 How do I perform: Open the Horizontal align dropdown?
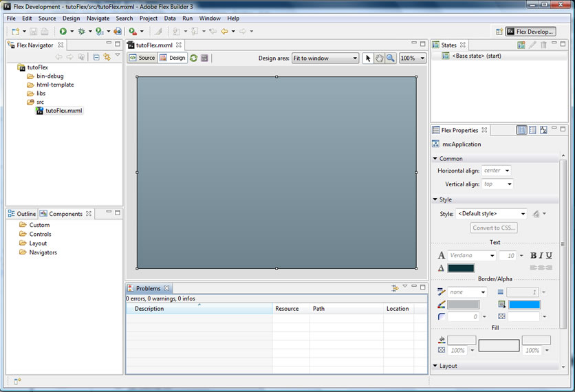pyautogui.click(x=497, y=171)
